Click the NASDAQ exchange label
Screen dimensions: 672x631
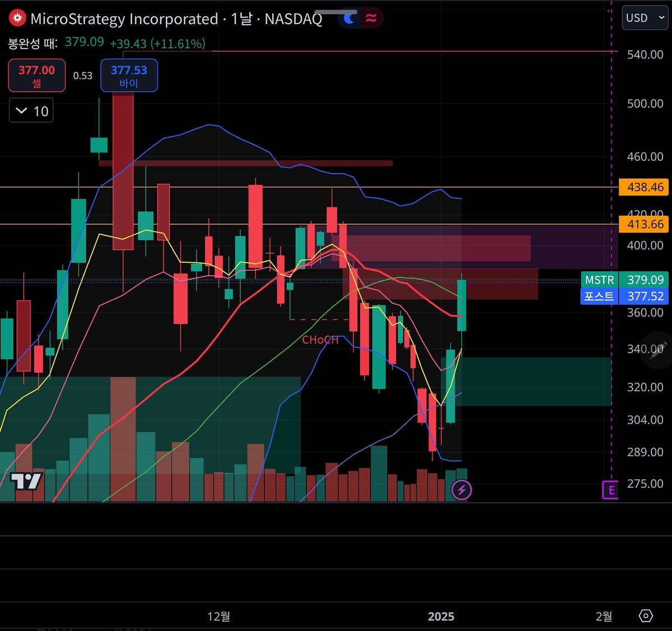(x=293, y=19)
